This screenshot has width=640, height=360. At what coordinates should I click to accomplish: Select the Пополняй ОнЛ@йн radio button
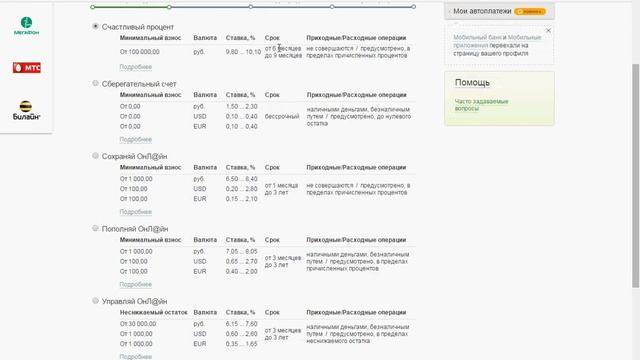95,228
